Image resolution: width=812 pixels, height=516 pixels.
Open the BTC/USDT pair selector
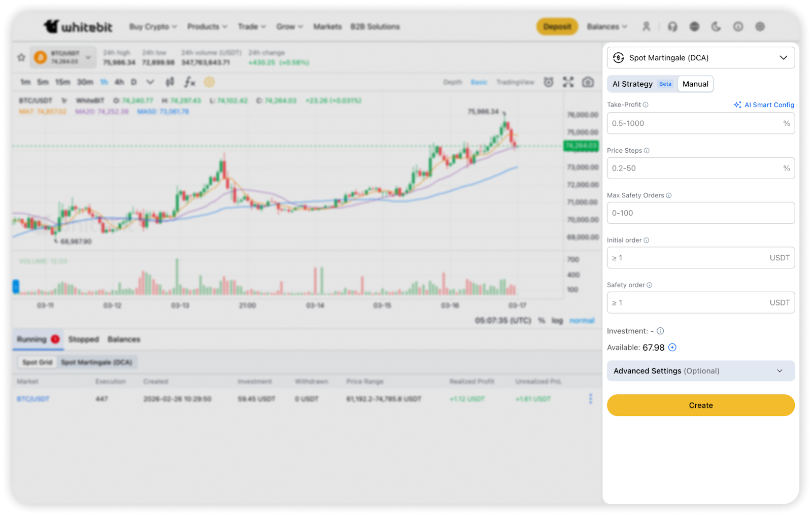click(x=63, y=57)
